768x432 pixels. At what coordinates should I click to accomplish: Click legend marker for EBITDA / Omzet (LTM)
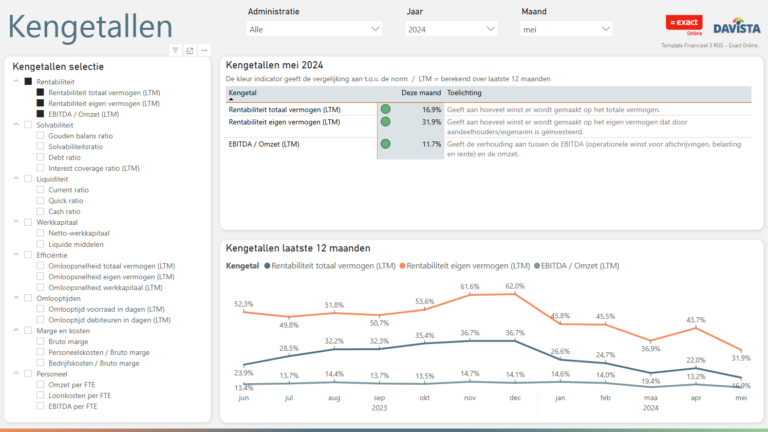tap(537, 266)
